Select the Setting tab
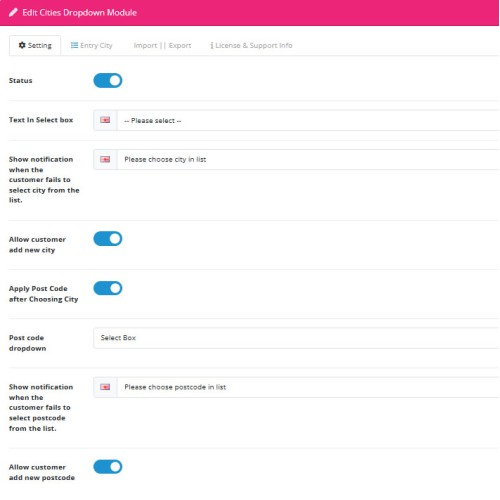 (35, 45)
